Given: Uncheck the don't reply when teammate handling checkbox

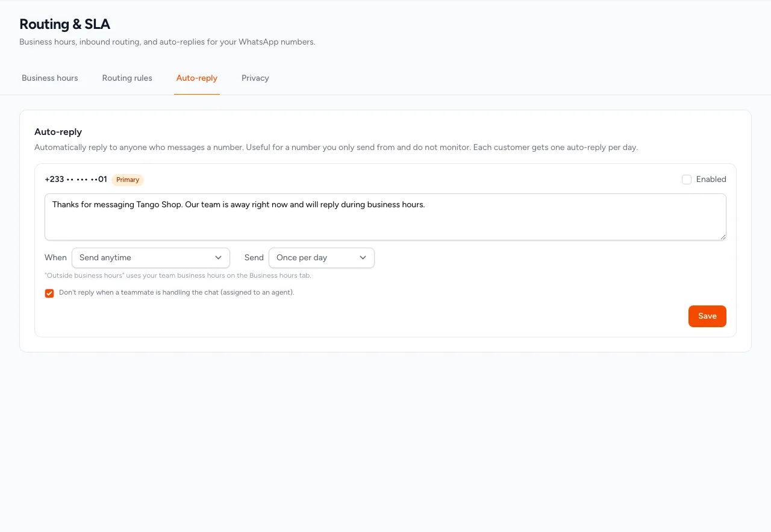Looking at the screenshot, I should (49, 293).
